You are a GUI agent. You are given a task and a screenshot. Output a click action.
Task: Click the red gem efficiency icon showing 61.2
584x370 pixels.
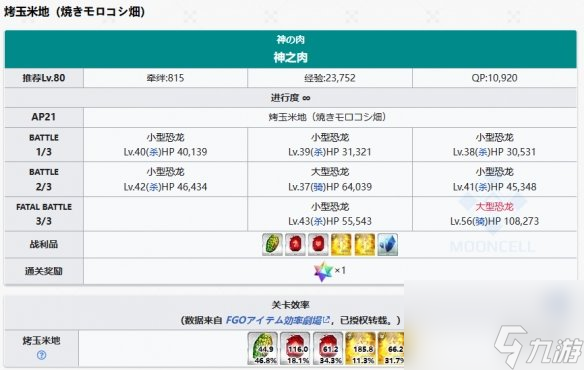click(x=328, y=349)
